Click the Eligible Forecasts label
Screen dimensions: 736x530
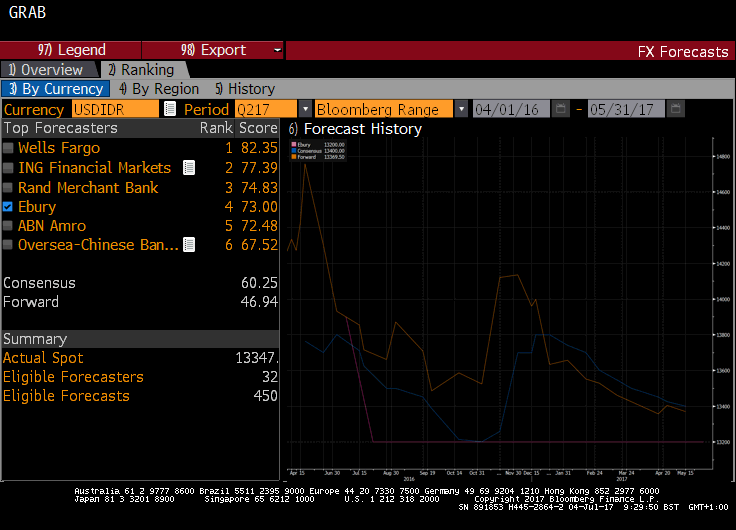[x=66, y=396]
